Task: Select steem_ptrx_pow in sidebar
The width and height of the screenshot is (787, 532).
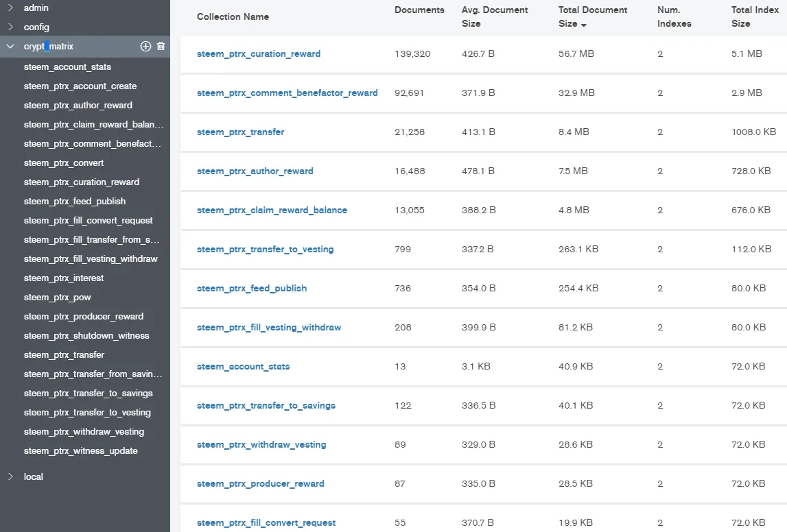Action: pos(57,298)
